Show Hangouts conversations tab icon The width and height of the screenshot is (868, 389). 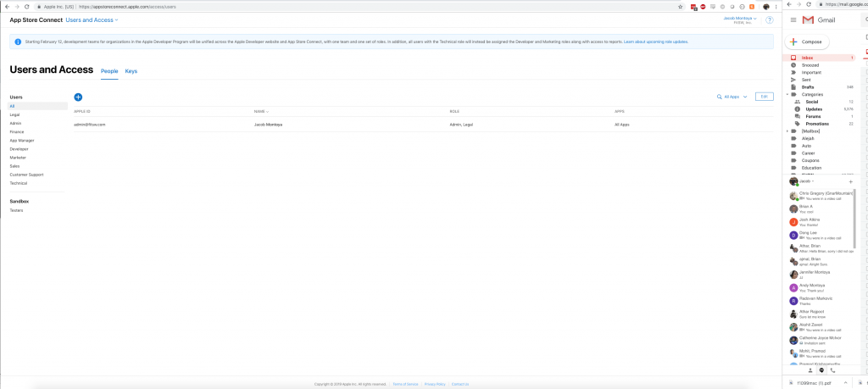pos(821,370)
